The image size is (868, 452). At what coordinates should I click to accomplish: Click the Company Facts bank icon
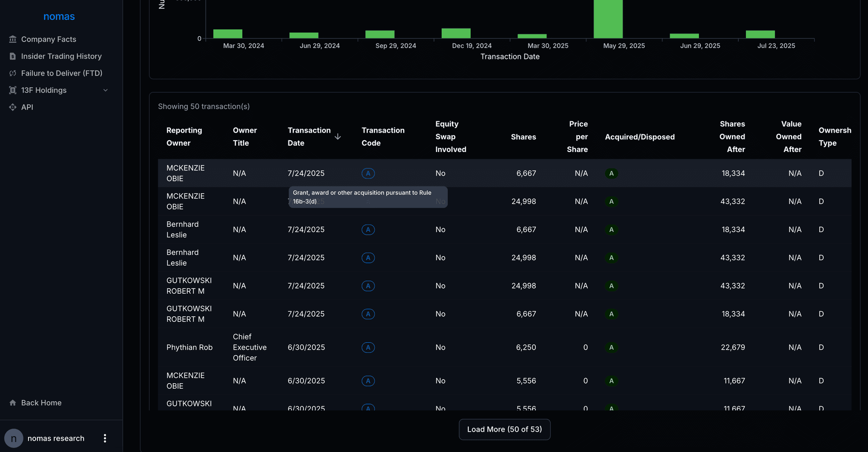pyautogui.click(x=13, y=39)
